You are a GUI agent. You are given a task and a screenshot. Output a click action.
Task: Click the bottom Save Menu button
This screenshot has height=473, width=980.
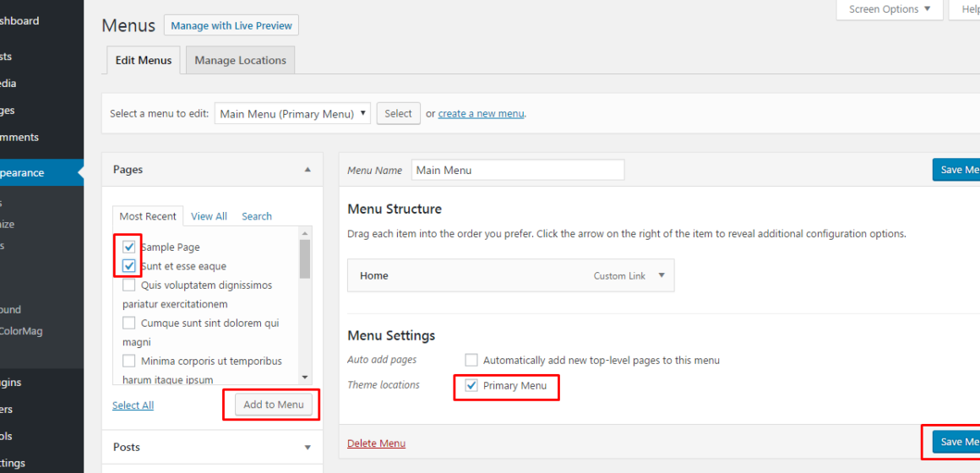(956, 442)
